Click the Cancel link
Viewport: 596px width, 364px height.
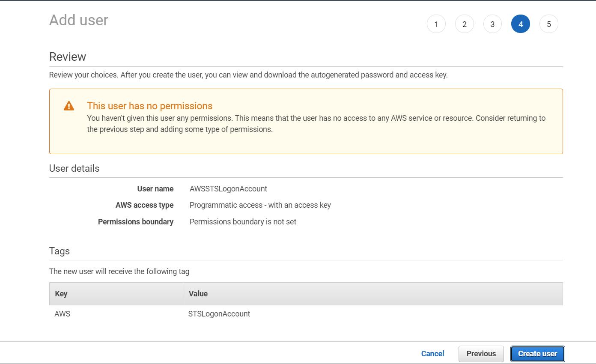432,353
